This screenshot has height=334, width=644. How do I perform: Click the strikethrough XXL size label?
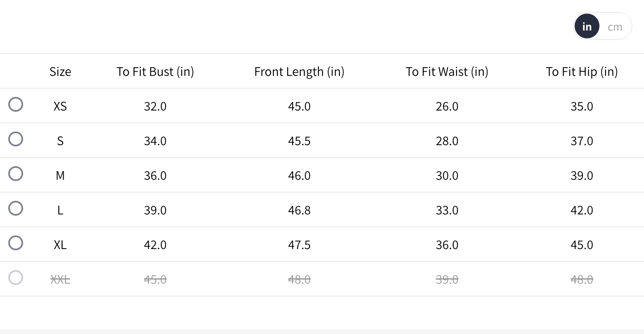tap(60, 280)
